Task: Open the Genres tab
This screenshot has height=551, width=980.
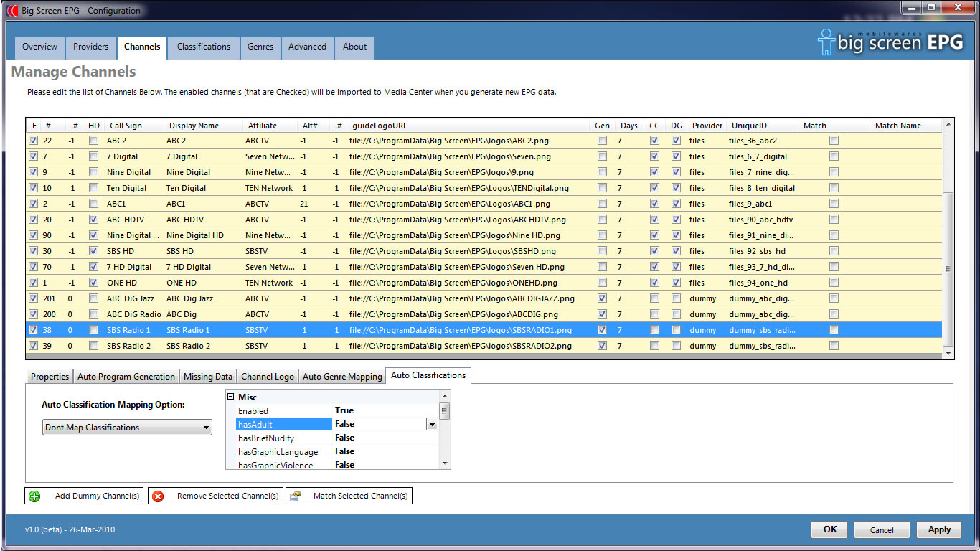Action: [260, 47]
